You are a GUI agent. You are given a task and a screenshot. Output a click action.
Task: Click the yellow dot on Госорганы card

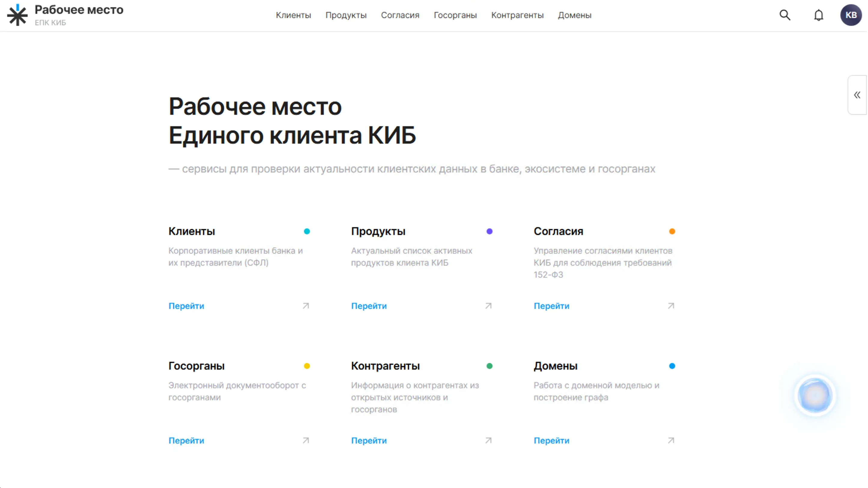click(x=307, y=366)
